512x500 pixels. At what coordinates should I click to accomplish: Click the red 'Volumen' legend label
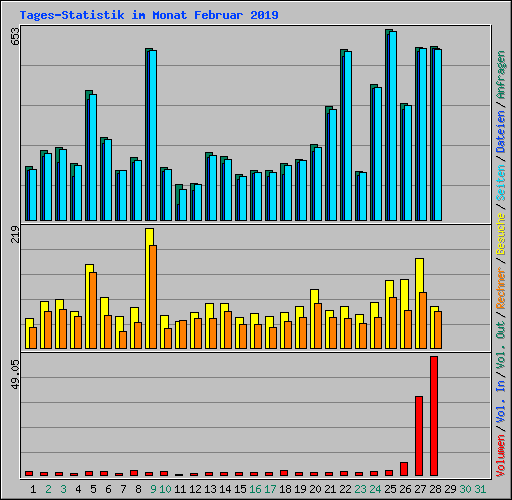tap(501, 456)
